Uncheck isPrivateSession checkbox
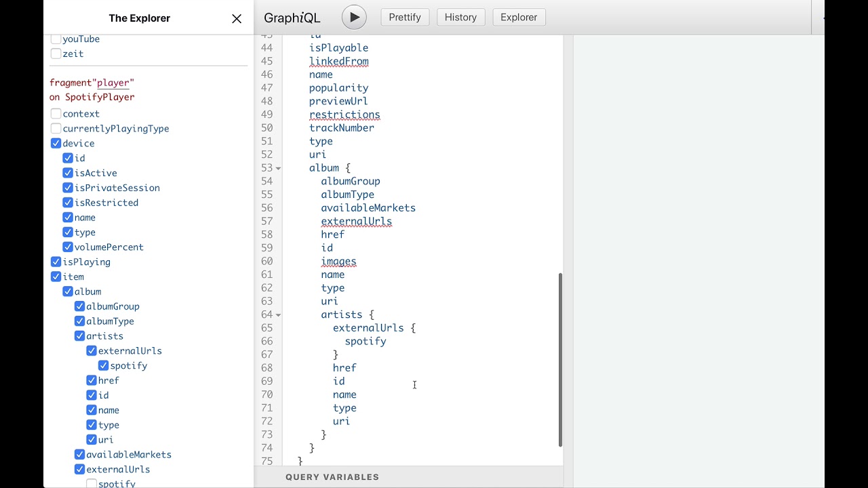This screenshot has width=868, height=488. point(68,188)
